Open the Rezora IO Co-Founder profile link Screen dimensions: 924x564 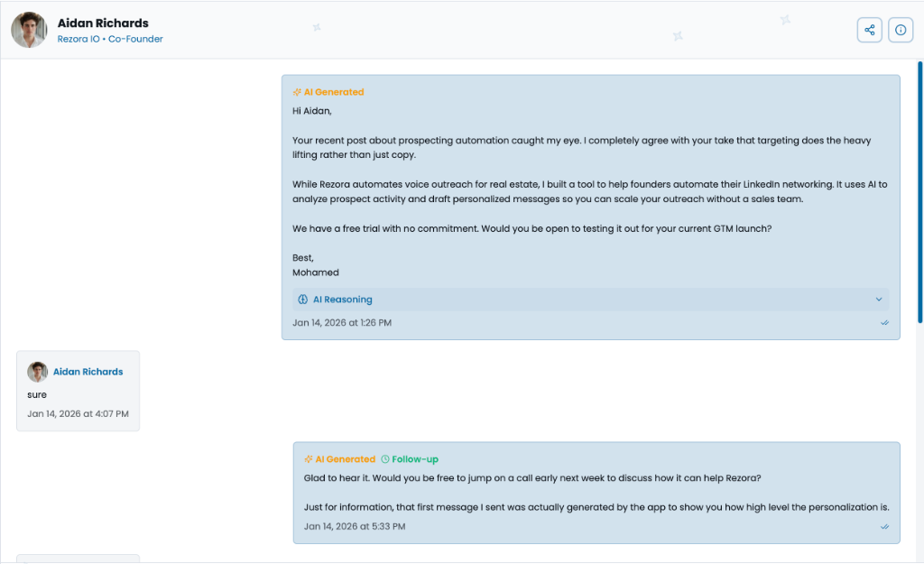[108, 39]
